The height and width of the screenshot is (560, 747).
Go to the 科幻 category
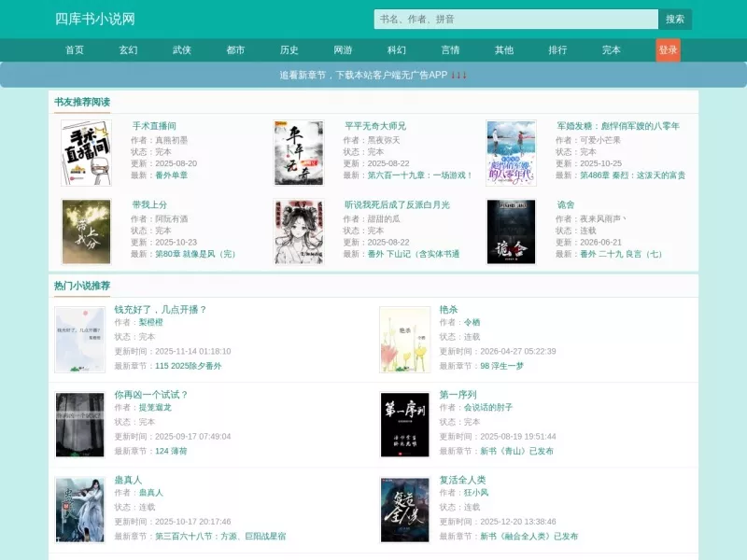point(396,50)
